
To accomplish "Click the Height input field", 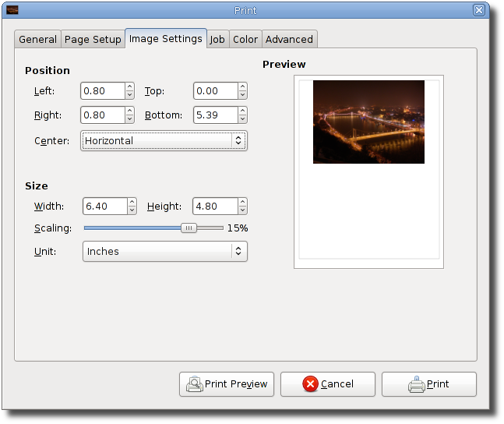I will point(215,206).
